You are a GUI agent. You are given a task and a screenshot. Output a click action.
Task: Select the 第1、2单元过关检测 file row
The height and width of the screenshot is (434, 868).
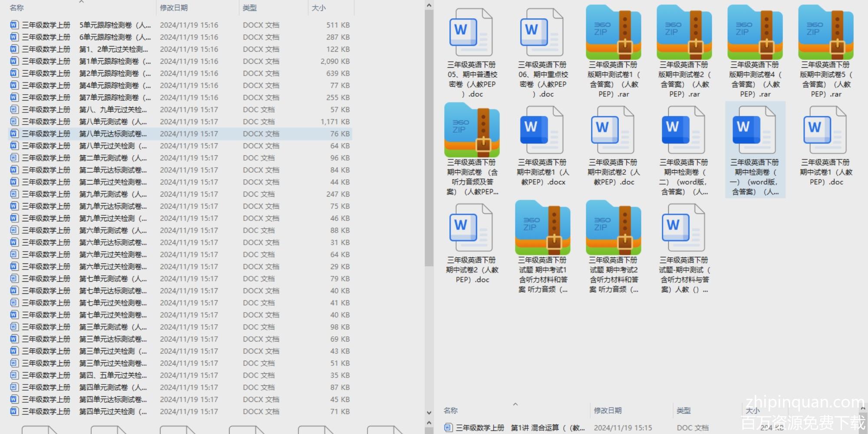[x=113, y=49]
